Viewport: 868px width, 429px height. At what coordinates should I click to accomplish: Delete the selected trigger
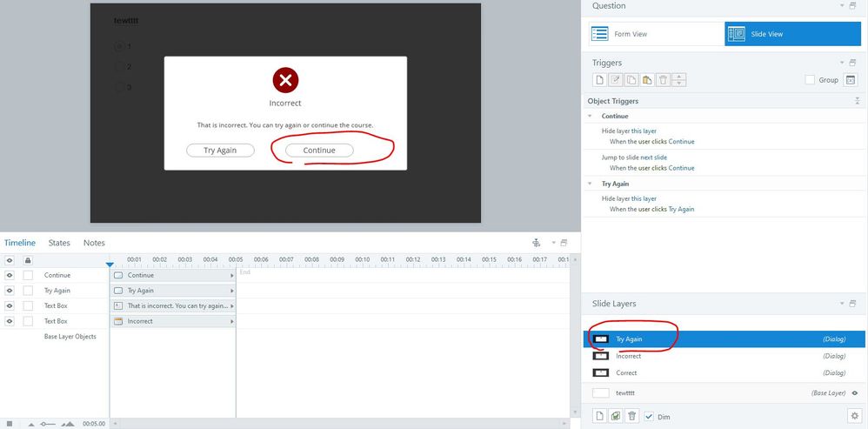664,80
